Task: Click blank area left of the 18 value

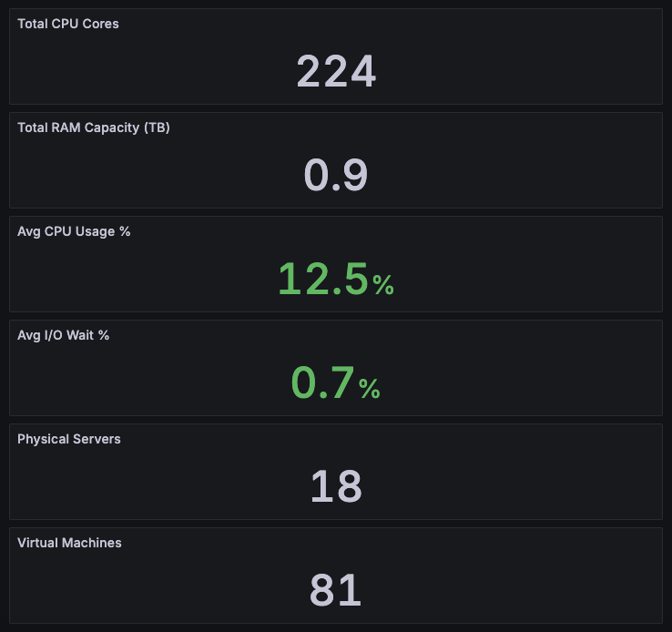Action: [x=146, y=486]
